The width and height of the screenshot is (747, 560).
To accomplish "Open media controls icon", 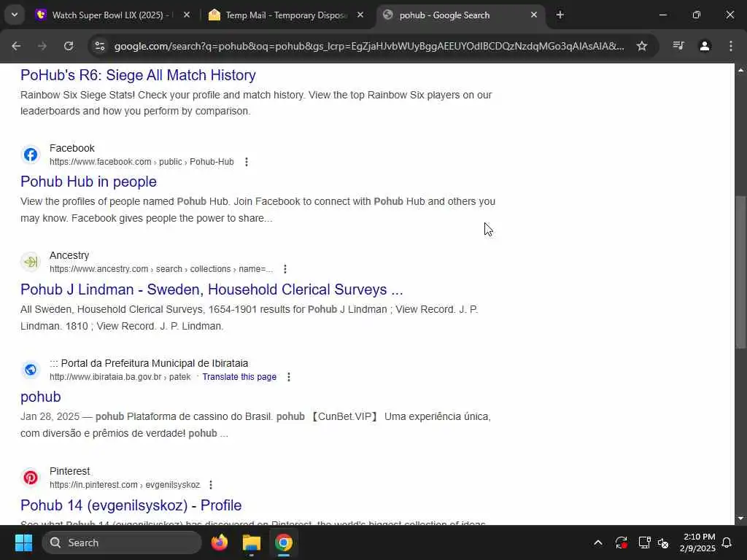I will point(678,46).
